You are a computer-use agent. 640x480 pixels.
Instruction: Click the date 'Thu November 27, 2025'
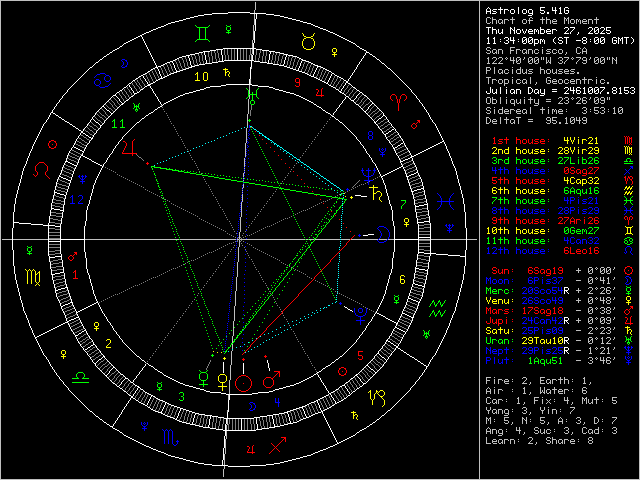point(548,31)
